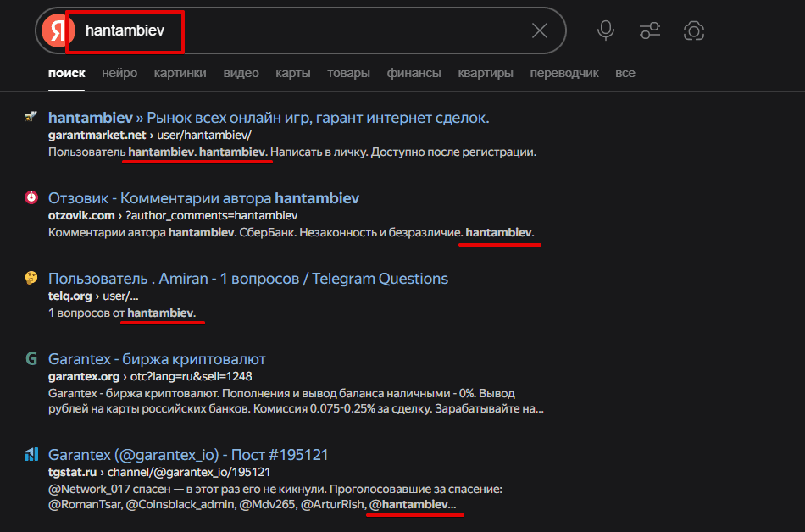Click snippet 'Garantex - биржа криптовалют. Пополнения и вывод'

[296, 402]
